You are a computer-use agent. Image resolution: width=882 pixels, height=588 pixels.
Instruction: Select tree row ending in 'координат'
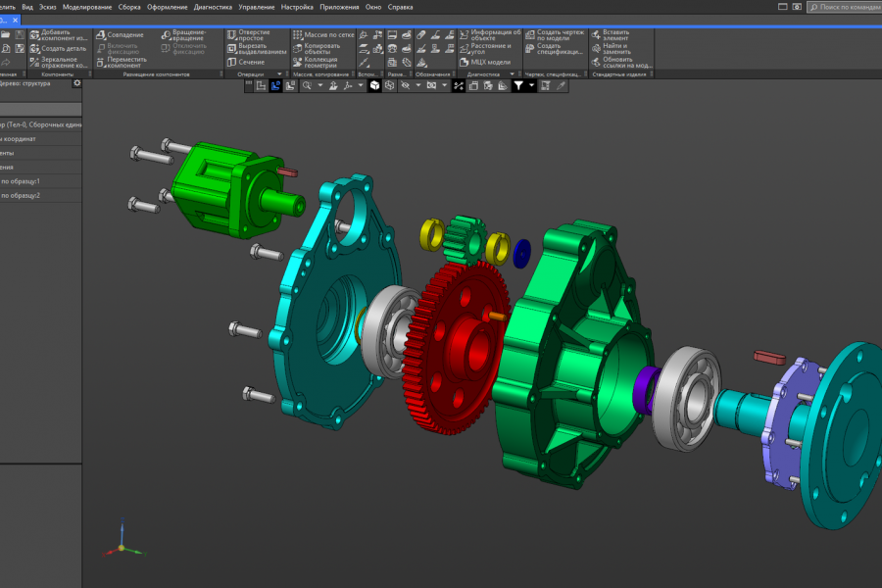(x=40, y=139)
